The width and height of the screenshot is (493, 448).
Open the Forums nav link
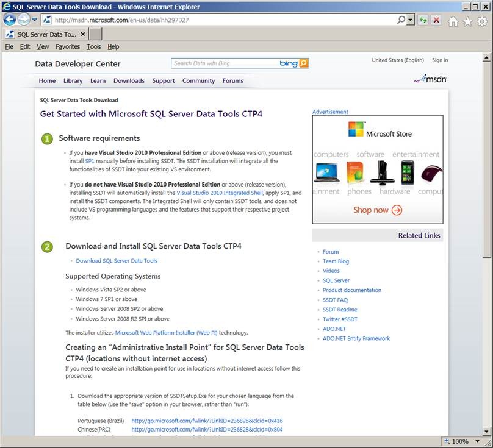[233, 80]
